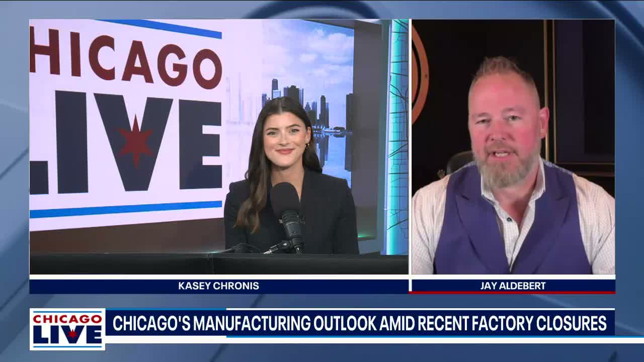Image resolution: width=644 pixels, height=362 pixels.
Task: Click the desk microphone in the studio
Action: 288,216
